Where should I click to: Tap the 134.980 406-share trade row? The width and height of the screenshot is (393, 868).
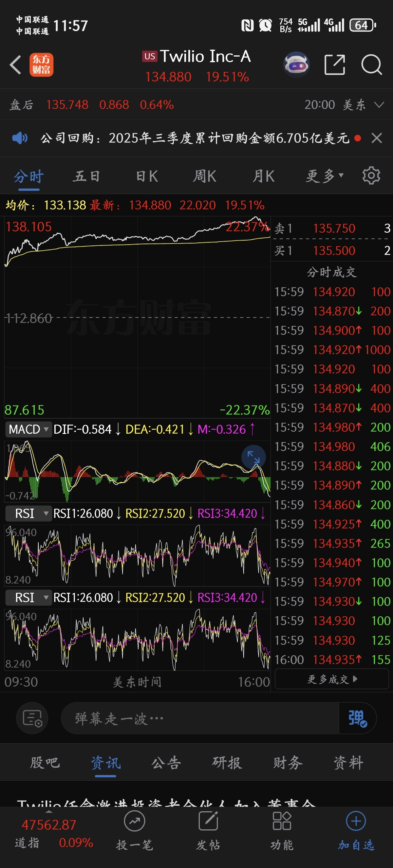[332, 446]
